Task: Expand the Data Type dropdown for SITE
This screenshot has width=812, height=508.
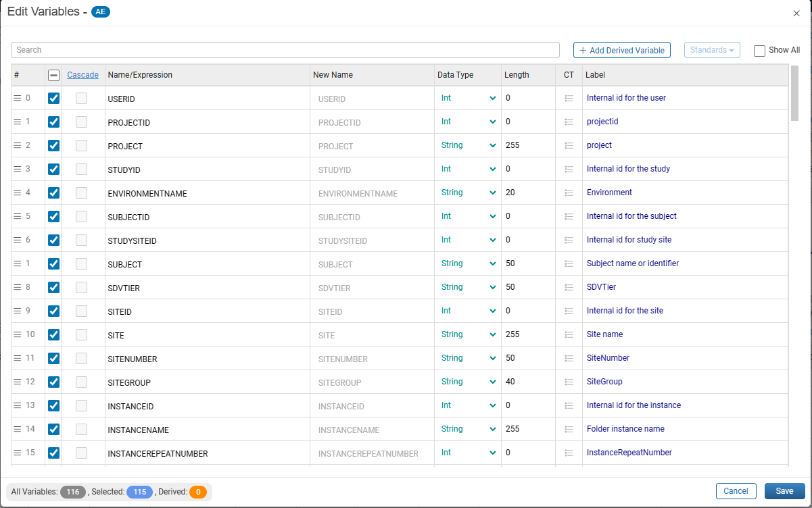Action: click(x=469, y=334)
